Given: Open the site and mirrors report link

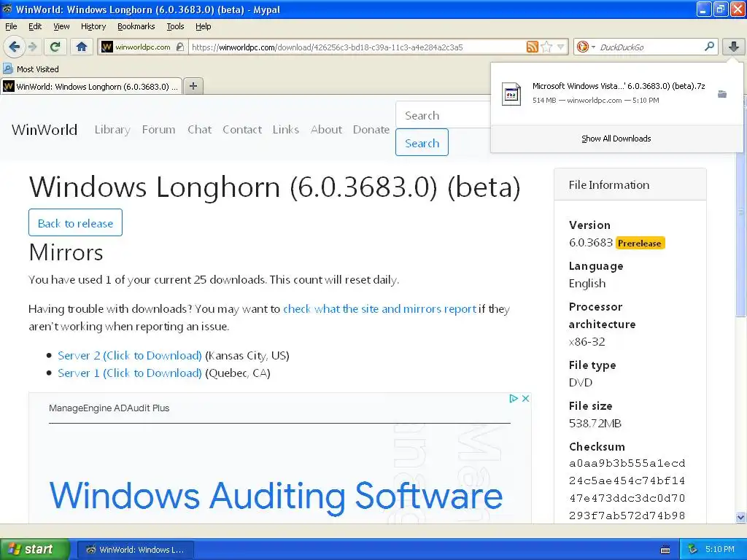Looking at the screenshot, I should [379, 308].
